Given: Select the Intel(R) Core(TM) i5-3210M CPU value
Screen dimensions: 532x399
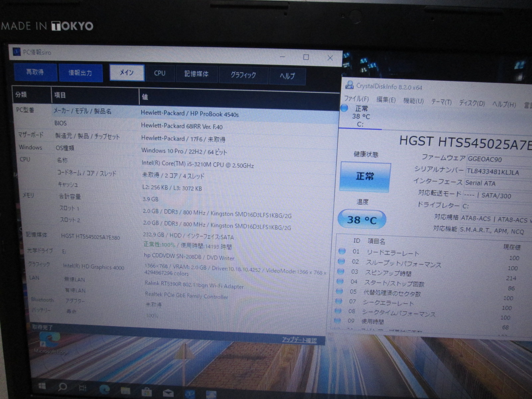Looking at the screenshot, I should tap(198, 164).
